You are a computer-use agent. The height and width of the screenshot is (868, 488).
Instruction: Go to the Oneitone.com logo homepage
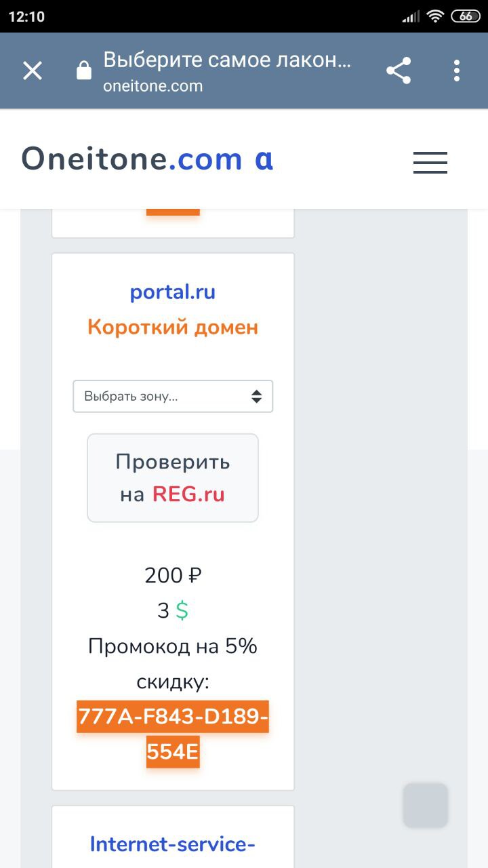click(x=148, y=159)
